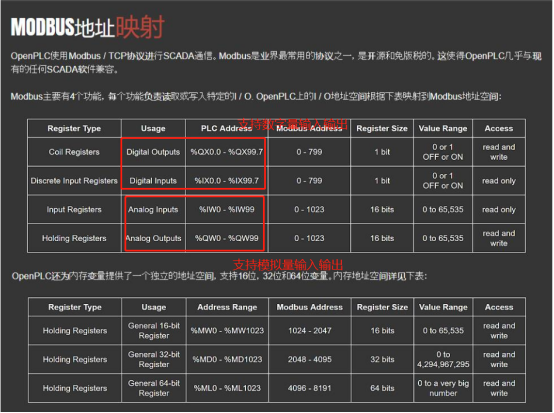
Task: Click '0 to a very big number' cell
Action: pyautogui.click(x=443, y=388)
